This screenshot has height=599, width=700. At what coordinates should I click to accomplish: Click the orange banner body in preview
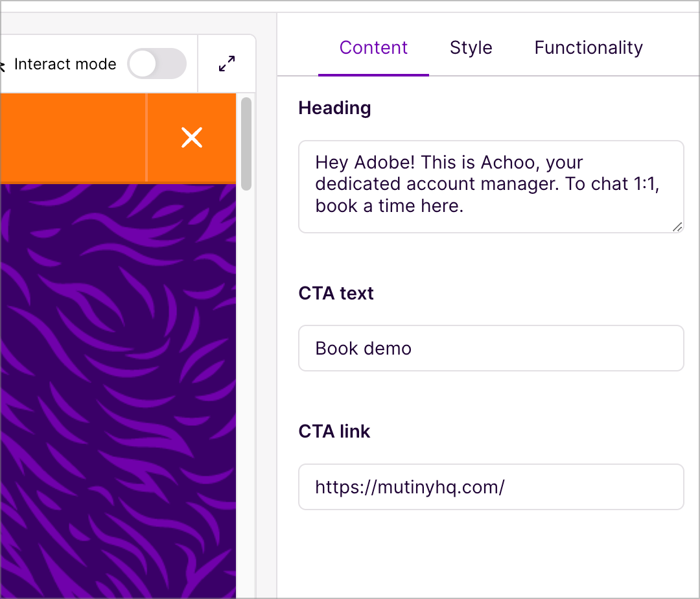click(x=74, y=137)
